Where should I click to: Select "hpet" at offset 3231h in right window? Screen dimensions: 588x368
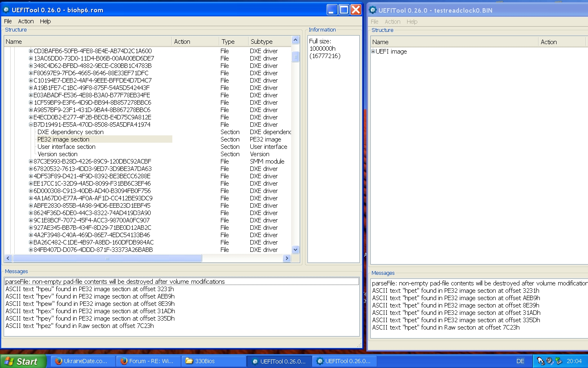point(456,291)
